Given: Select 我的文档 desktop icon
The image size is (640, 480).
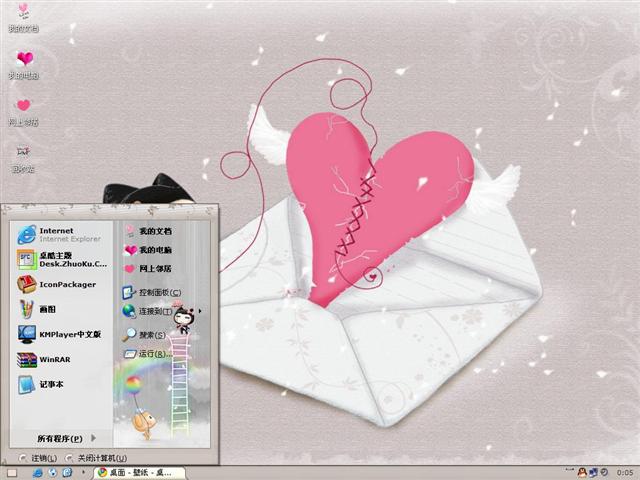Looking at the screenshot, I should 23,18.
